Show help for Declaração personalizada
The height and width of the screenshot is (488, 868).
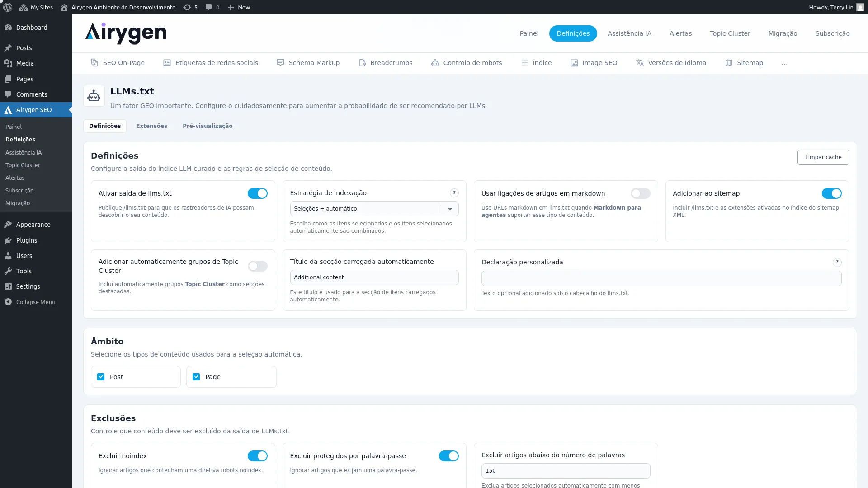tap(837, 262)
